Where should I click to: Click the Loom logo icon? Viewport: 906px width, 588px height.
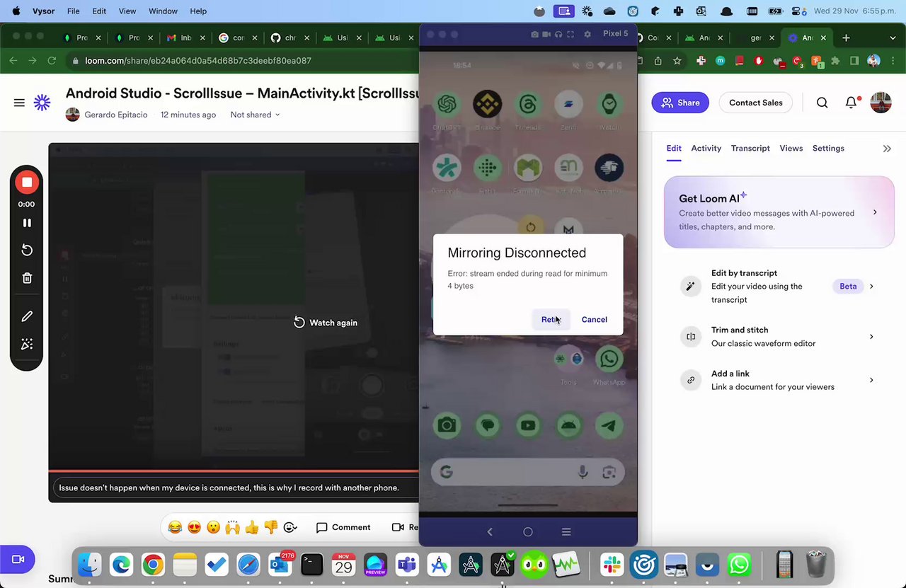click(42, 103)
